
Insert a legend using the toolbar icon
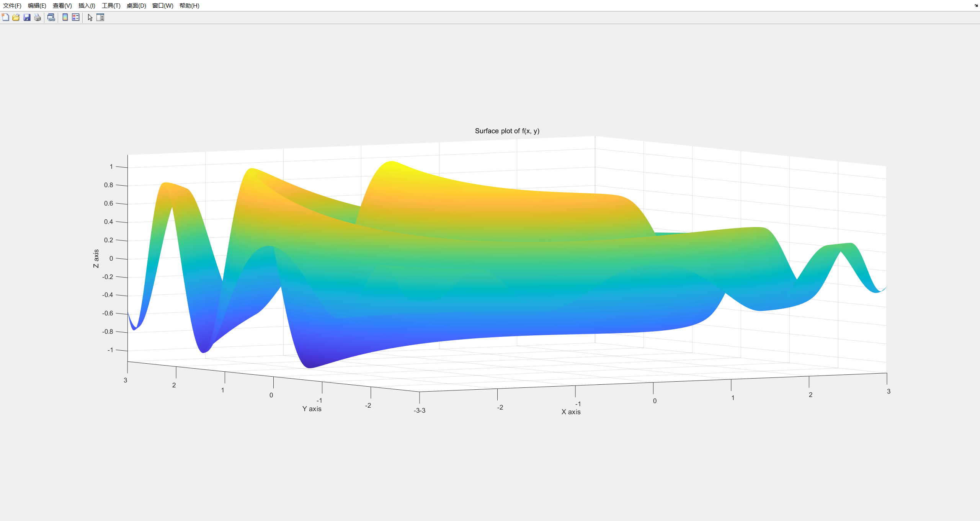76,17
